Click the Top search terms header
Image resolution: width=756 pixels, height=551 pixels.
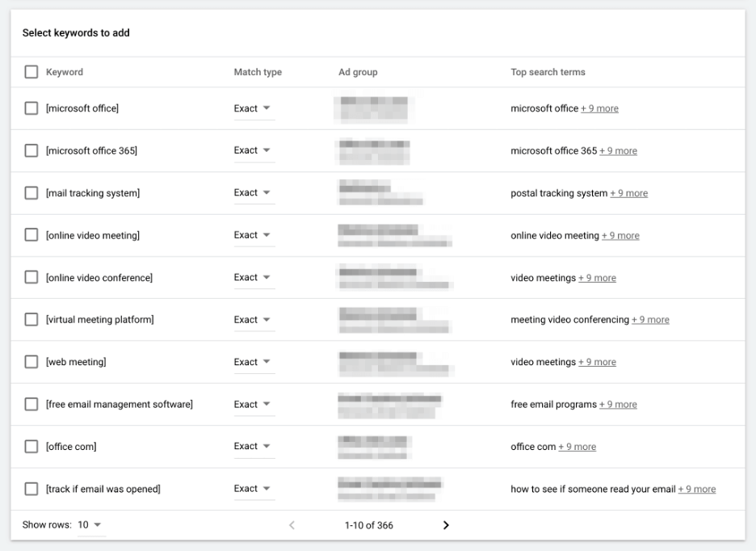pyautogui.click(x=548, y=72)
